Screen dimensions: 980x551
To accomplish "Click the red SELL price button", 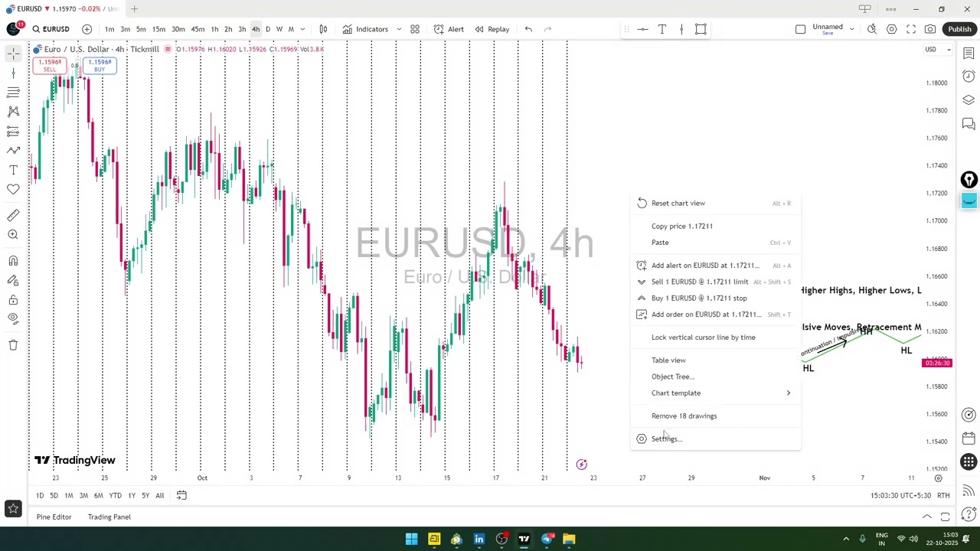I will (50, 66).
